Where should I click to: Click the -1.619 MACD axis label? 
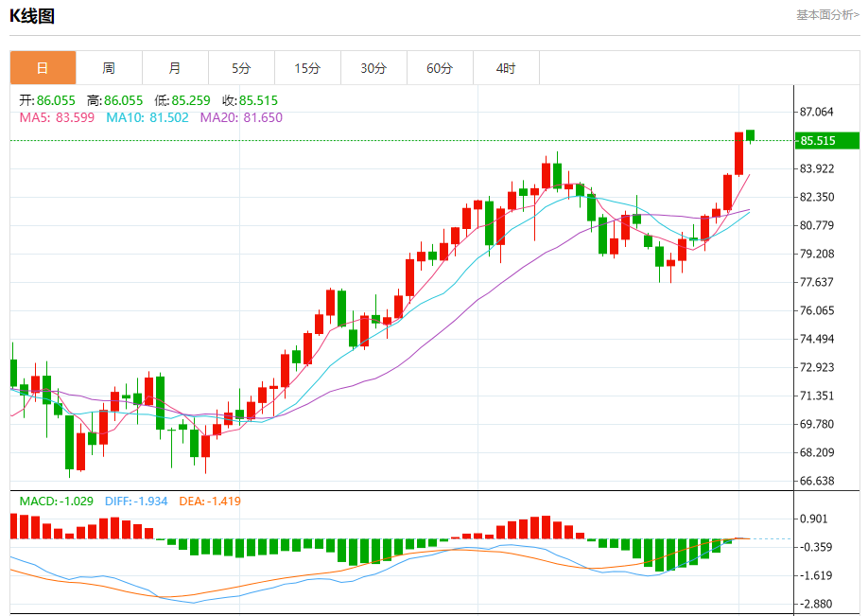(814, 575)
